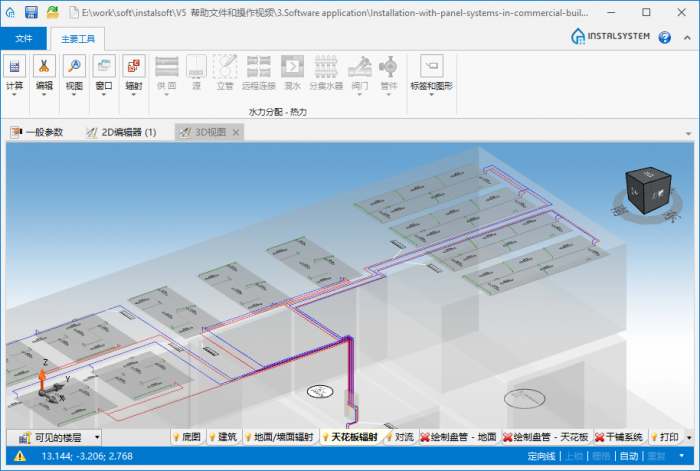Click the 3D orientation view cube
700x471 pixels.
[x=650, y=191]
